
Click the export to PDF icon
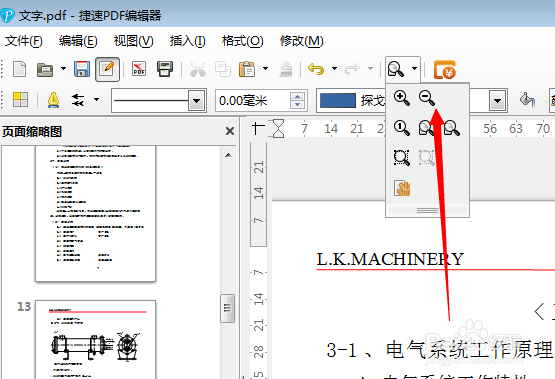(x=139, y=69)
